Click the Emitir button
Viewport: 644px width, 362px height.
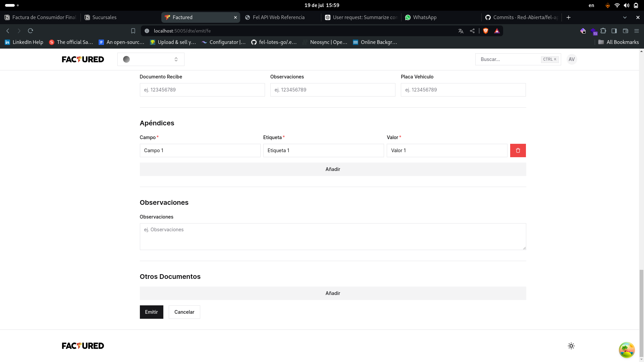(x=151, y=312)
